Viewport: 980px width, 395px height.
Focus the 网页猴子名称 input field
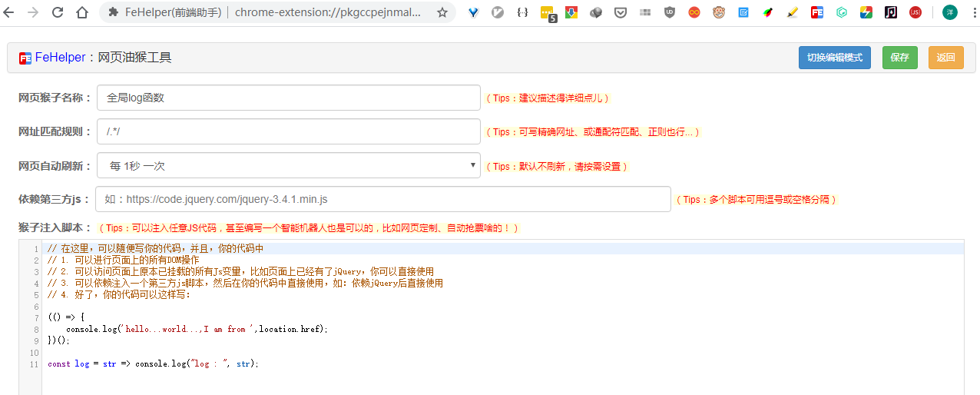coord(288,98)
